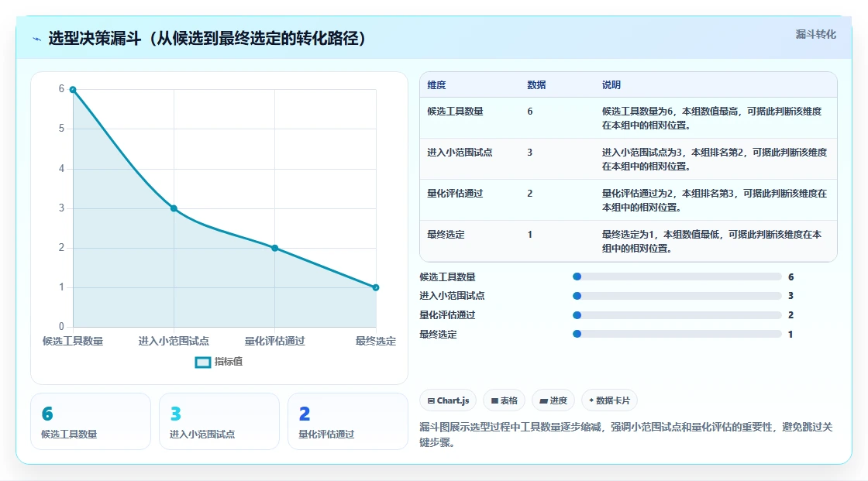The height and width of the screenshot is (481, 868).
Task: Click the description starting 候选工具数量为6
Action: [x=712, y=118]
